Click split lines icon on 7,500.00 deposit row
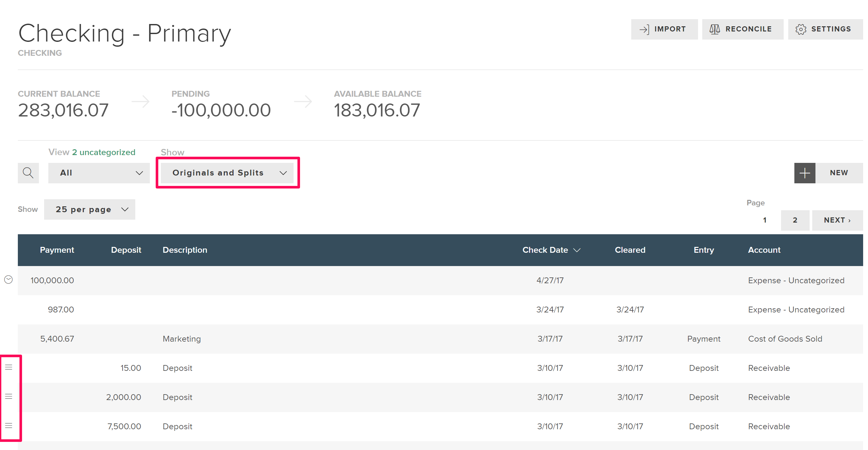The height and width of the screenshot is (450, 868). click(x=8, y=425)
